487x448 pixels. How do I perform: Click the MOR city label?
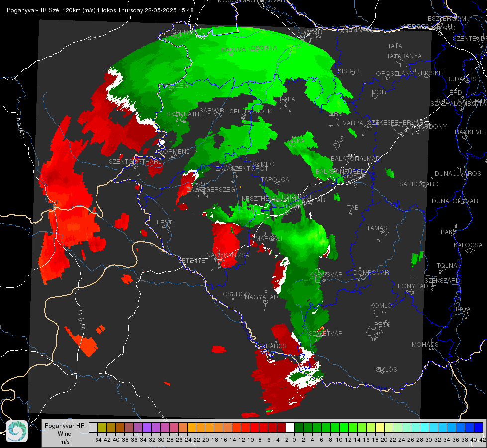[x=379, y=92]
